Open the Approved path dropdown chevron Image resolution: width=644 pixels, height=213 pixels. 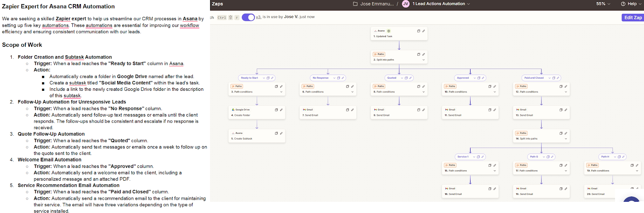tap(475, 78)
